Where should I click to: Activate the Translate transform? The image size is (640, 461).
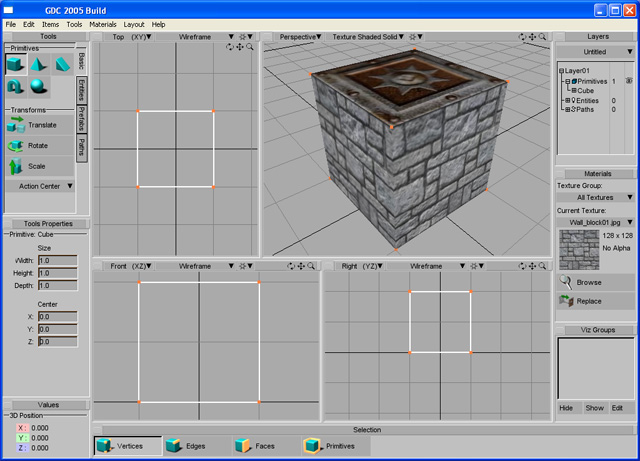[40, 125]
